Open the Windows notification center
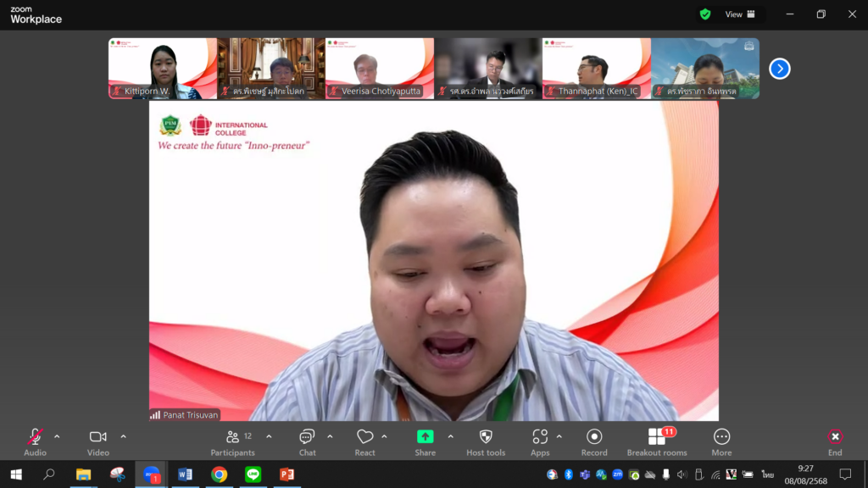This screenshot has width=868, height=488. click(845, 474)
